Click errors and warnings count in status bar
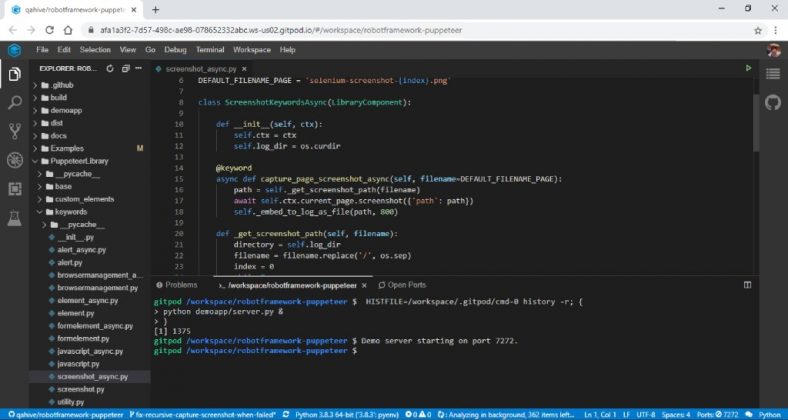Image resolution: width=788 pixels, height=420 pixels. coord(418,415)
